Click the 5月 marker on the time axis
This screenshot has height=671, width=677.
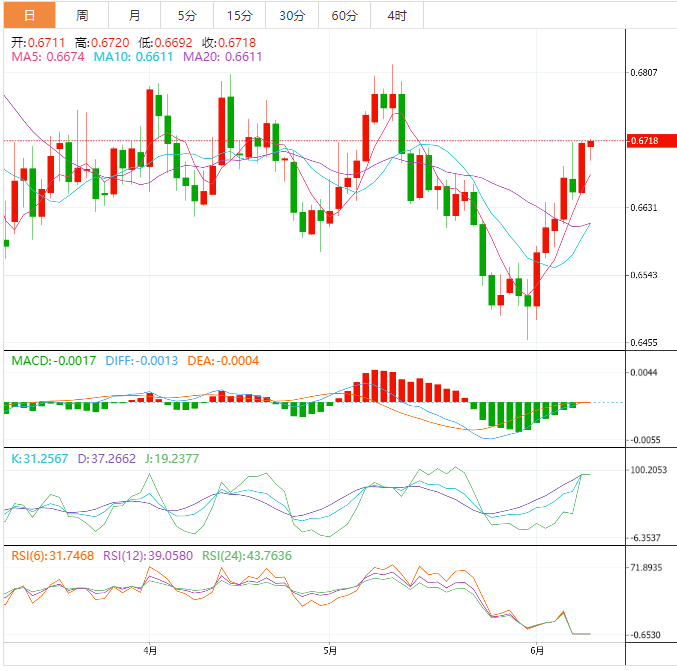330,650
